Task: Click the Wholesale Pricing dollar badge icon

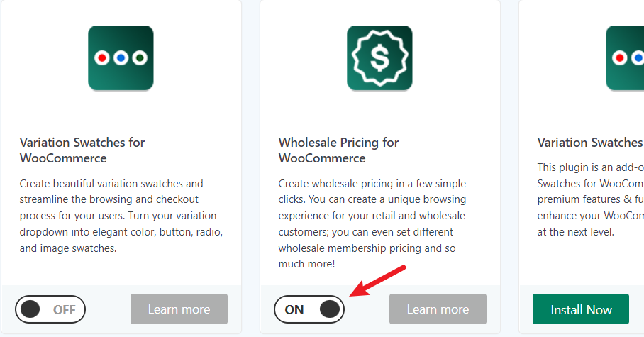Action: pyautogui.click(x=379, y=58)
